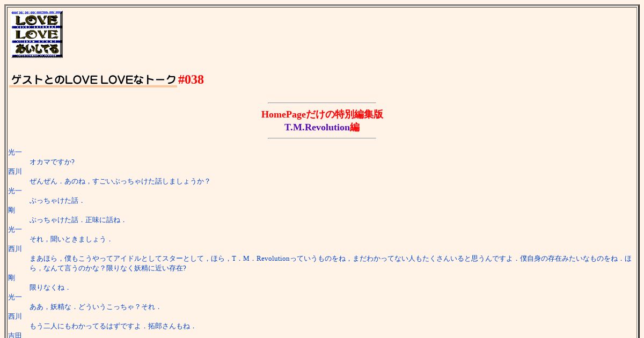
Task: Click the LOVE LOVE あいしてる logo image
Action: 37,34
